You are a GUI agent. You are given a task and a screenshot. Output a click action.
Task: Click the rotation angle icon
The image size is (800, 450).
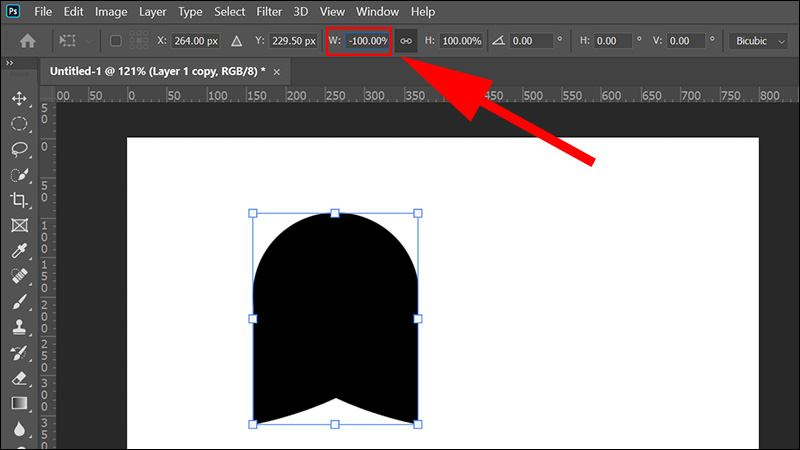click(x=498, y=40)
